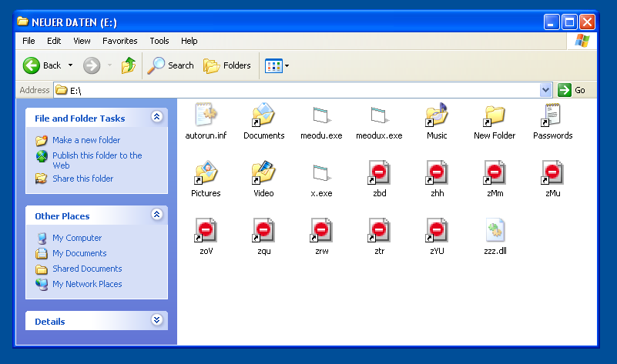Click the Up folder toolbar icon
Screen dimensions: 617x364
129,65
